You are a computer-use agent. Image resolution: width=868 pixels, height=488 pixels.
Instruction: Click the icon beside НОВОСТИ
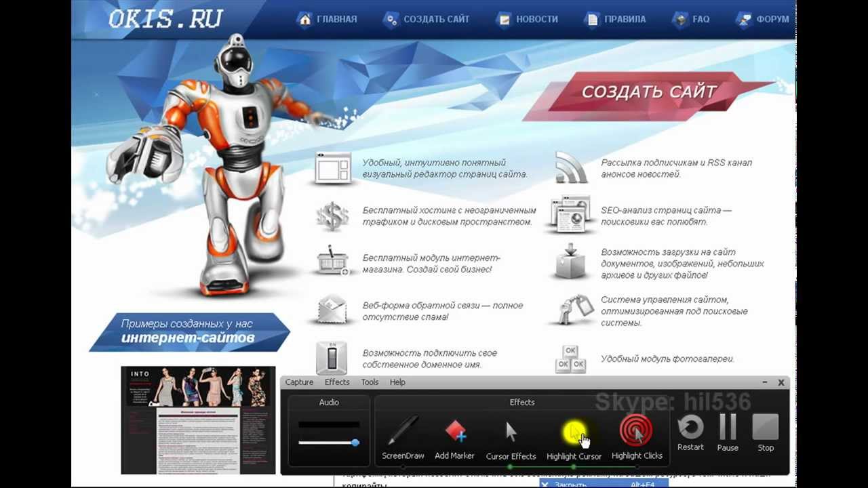tap(504, 20)
